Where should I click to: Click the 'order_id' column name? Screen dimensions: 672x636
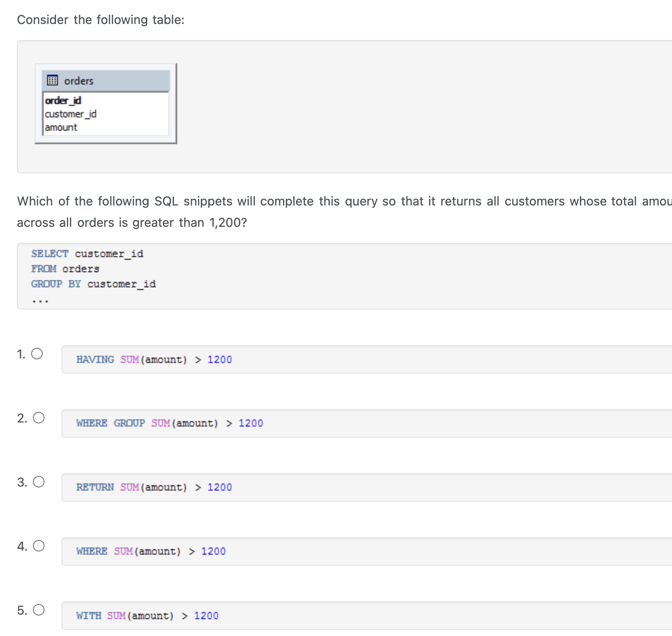63,101
